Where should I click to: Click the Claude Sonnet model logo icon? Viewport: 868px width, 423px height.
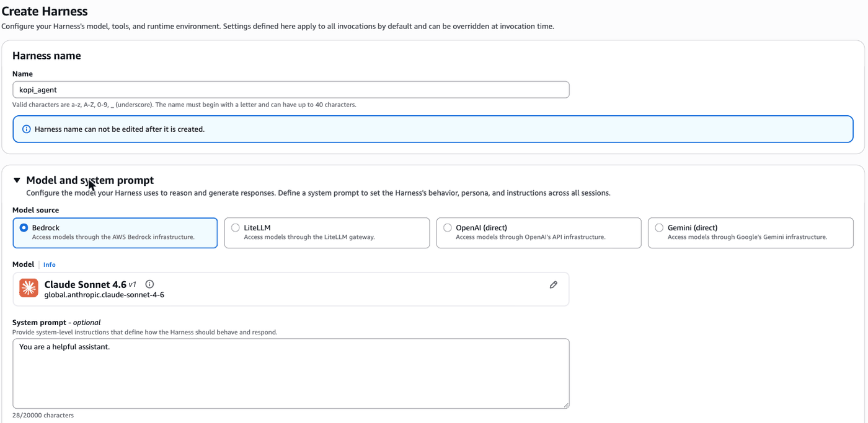(29, 288)
